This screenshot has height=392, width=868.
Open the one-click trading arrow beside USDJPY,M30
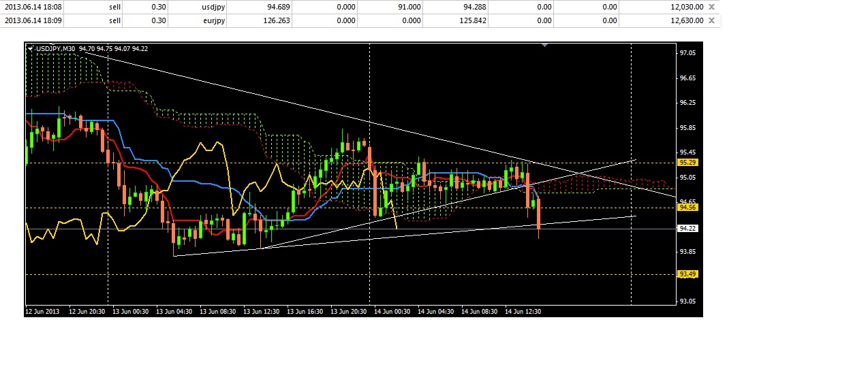pyautogui.click(x=30, y=48)
